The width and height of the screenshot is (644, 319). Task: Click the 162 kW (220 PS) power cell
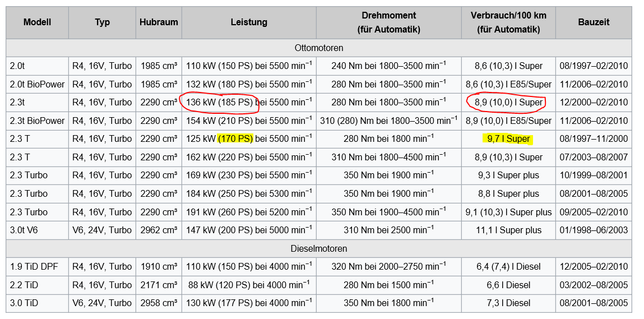click(x=249, y=158)
